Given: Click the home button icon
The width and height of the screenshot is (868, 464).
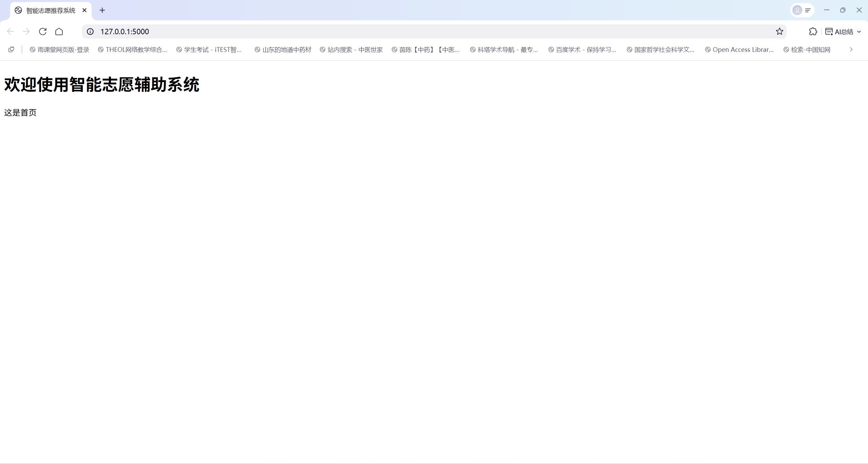Looking at the screenshot, I should (59, 32).
